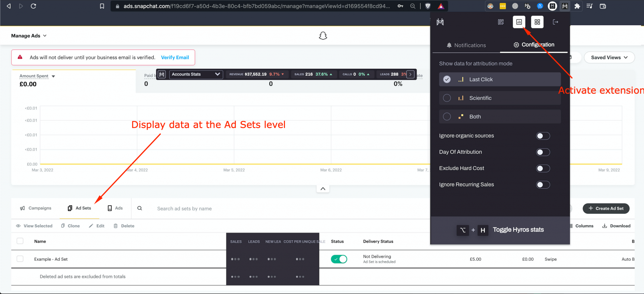
Task: Click the Verify Email link
Action: pyautogui.click(x=175, y=57)
